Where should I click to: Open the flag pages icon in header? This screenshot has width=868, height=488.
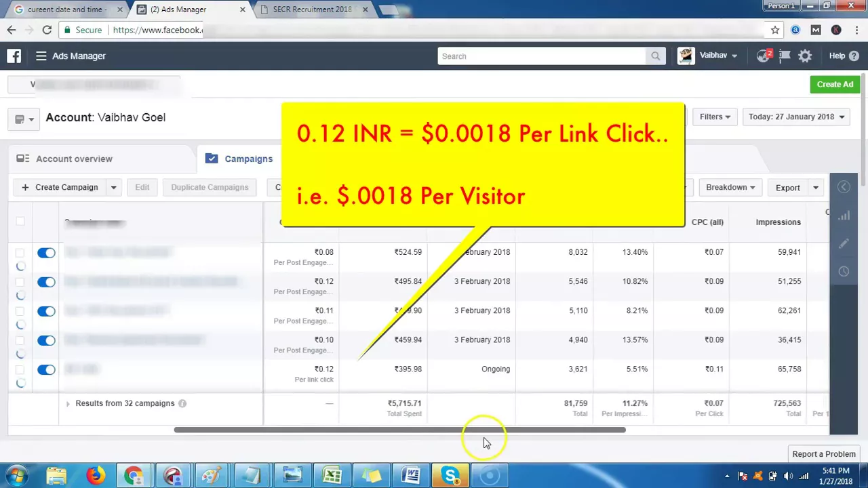(x=785, y=56)
